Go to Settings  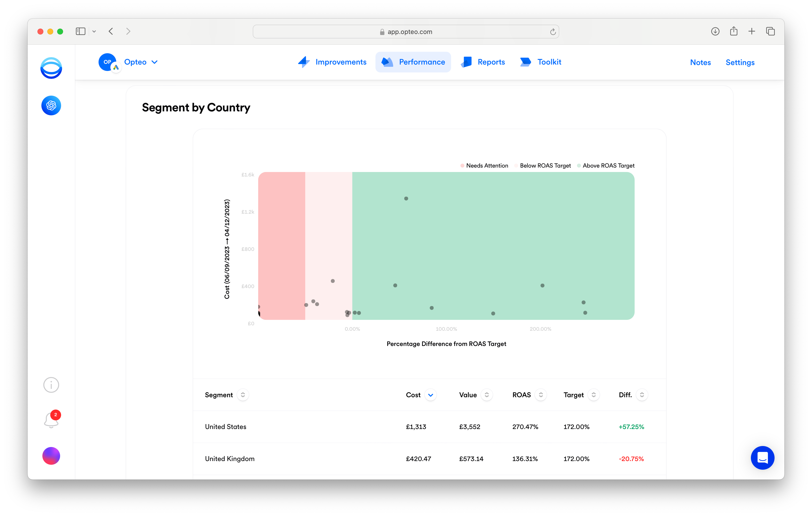pos(740,62)
